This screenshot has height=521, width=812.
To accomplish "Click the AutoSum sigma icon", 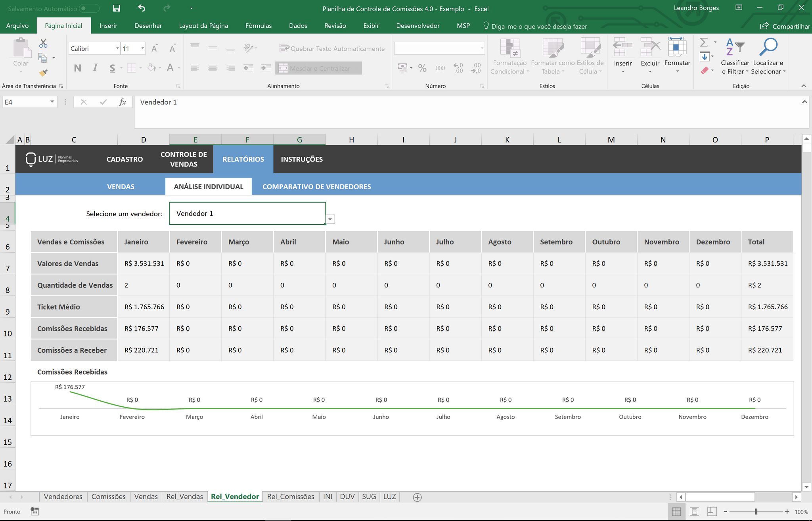I will tap(704, 42).
